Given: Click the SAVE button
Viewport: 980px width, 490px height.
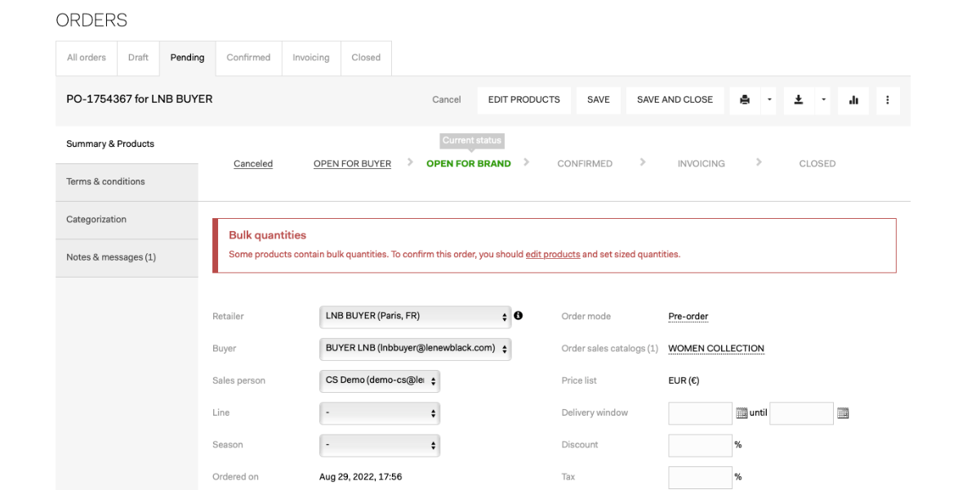Looking at the screenshot, I should click(x=599, y=100).
